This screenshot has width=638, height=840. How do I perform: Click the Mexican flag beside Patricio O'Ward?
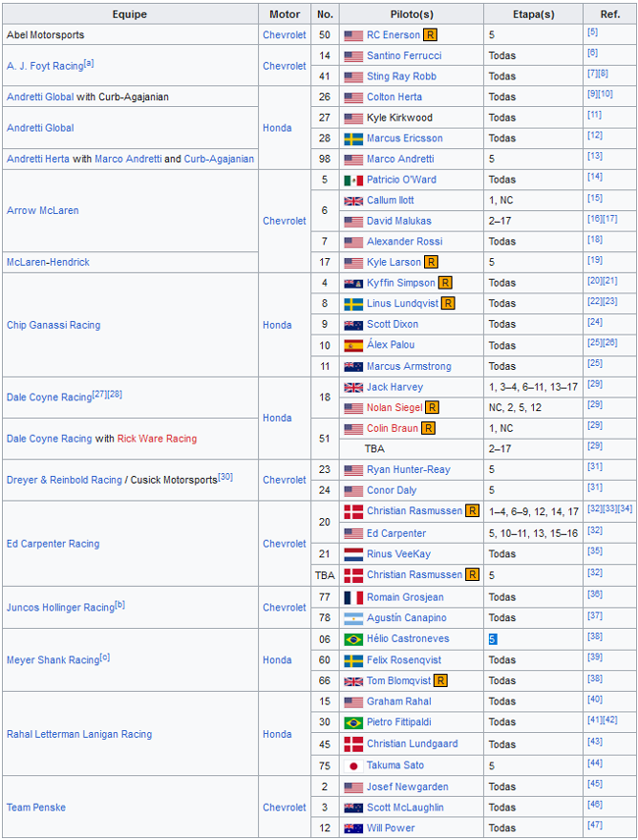[x=353, y=181]
